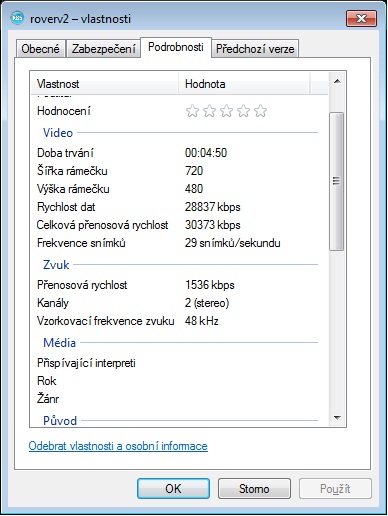This screenshot has width=388, height=516.
Task: Click the scrollbar up arrow
Action: click(337, 81)
